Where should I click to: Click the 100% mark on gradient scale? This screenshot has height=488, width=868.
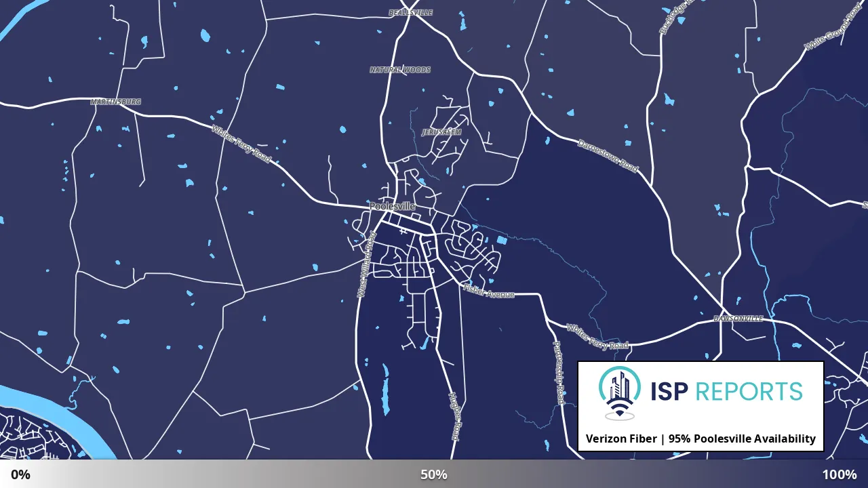pos(840,474)
